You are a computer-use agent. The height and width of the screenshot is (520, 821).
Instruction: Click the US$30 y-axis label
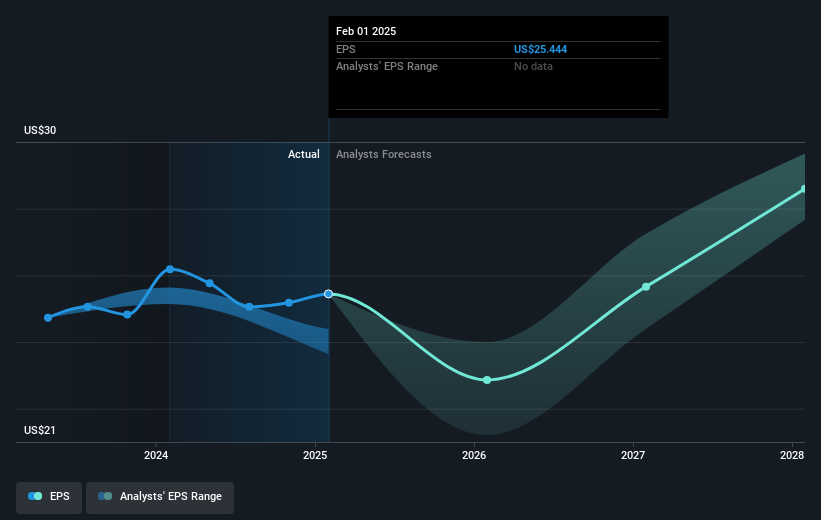(40, 130)
